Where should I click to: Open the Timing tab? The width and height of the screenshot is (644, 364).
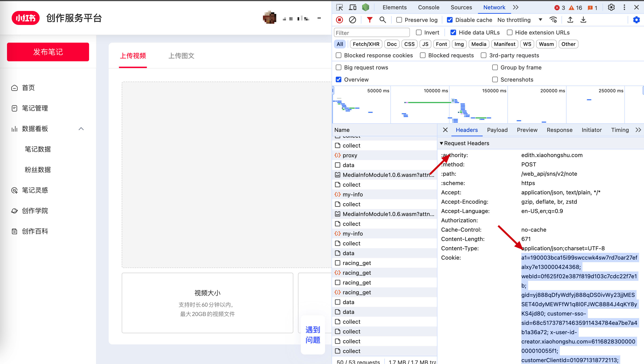click(x=620, y=130)
